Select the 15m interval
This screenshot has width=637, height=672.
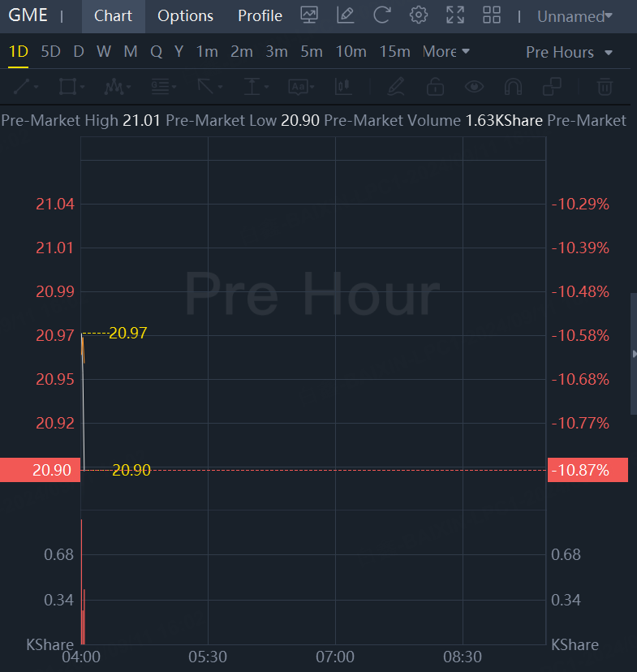394,52
